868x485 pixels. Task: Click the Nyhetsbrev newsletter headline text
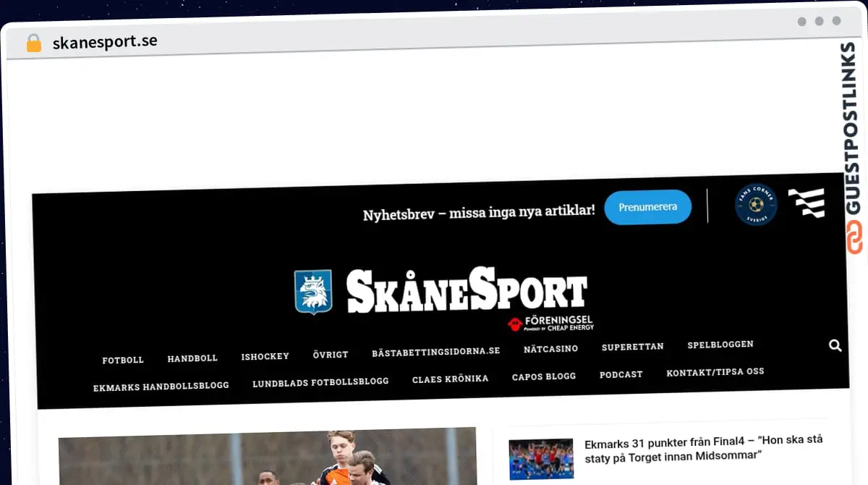pyautogui.click(x=479, y=213)
